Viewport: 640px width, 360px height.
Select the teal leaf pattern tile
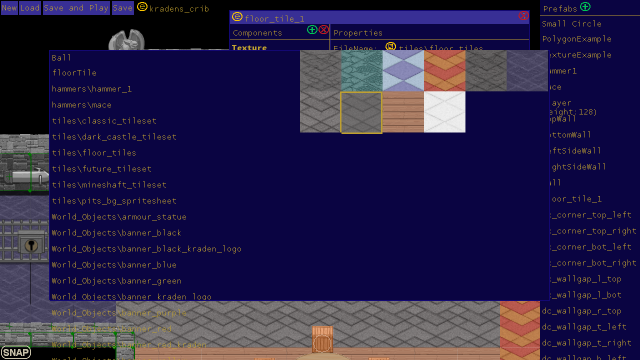tap(362, 71)
